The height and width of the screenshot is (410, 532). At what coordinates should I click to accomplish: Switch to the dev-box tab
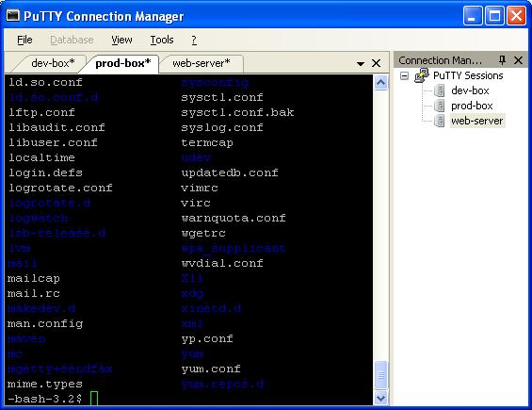(x=53, y=63)
